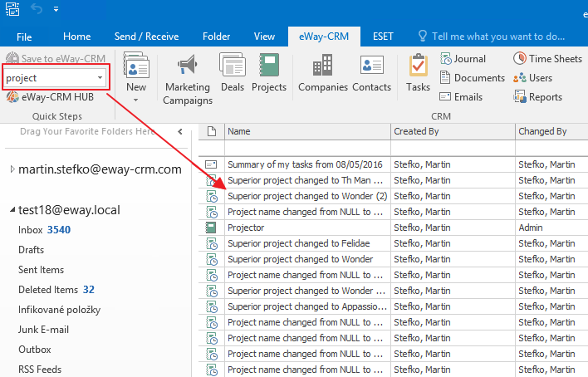Click journal icon beside Appassio row
This screenshot has height=377, width=588.
click(x=212, y=306)
